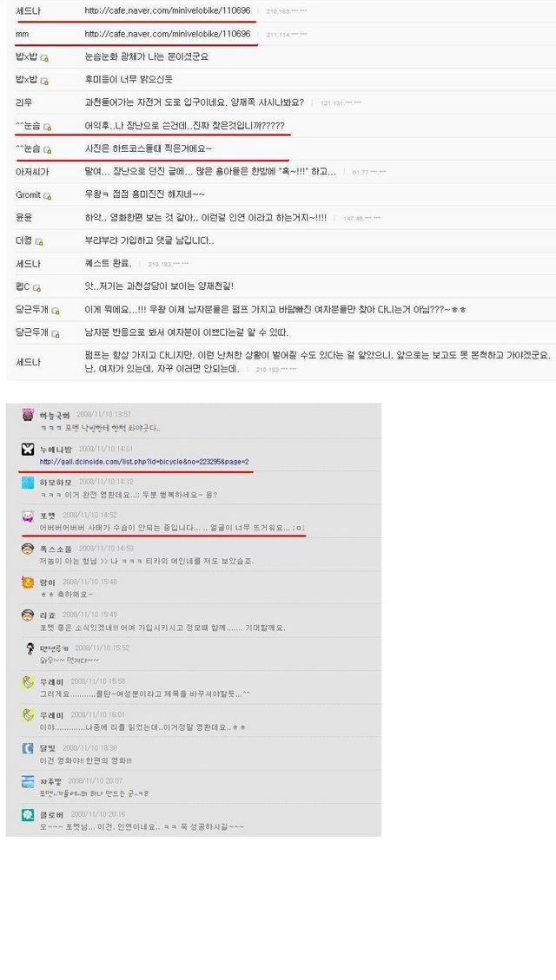Open the 리우 commenter name
Viewport: 556px width, 980px height.
tap(23, 102)
